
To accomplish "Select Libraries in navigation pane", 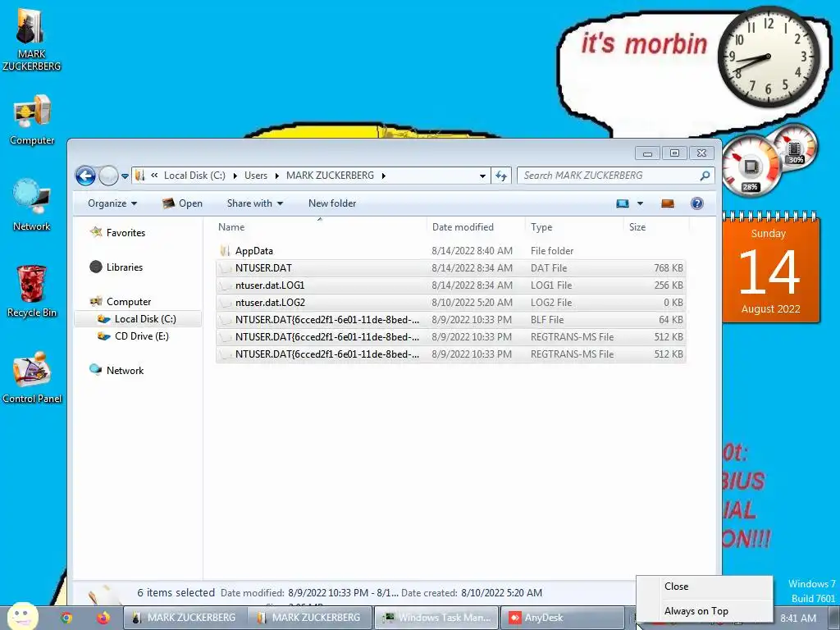I will click(125, 267).
